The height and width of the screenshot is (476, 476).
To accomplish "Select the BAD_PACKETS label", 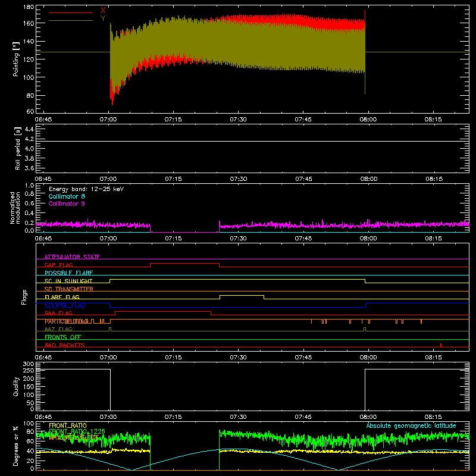I will click(x=65, y=345).
